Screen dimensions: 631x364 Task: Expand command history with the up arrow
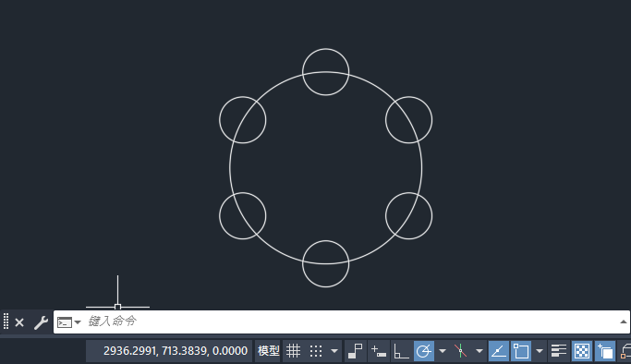point(623,322)
